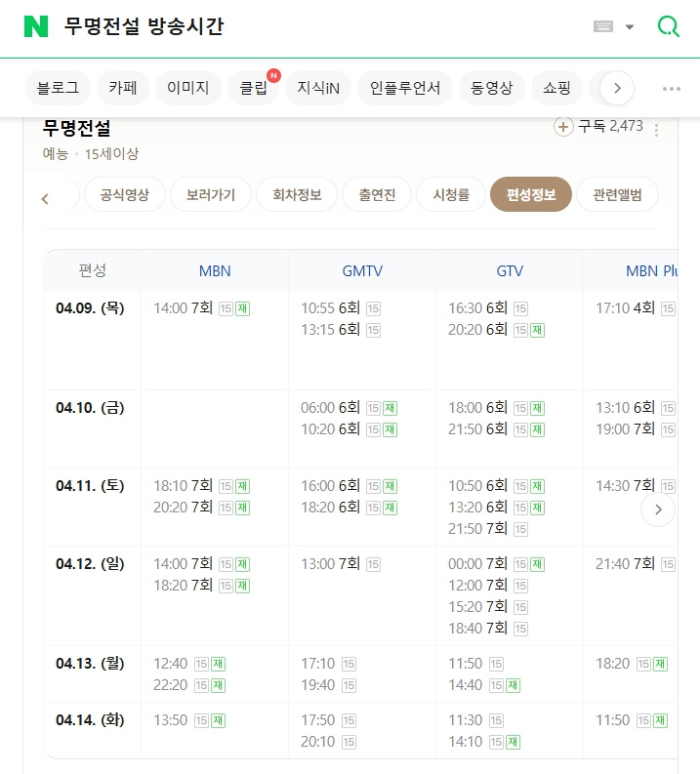Select the 편성정보 tab
Screen dimensions: 700x774
(531, 194)
